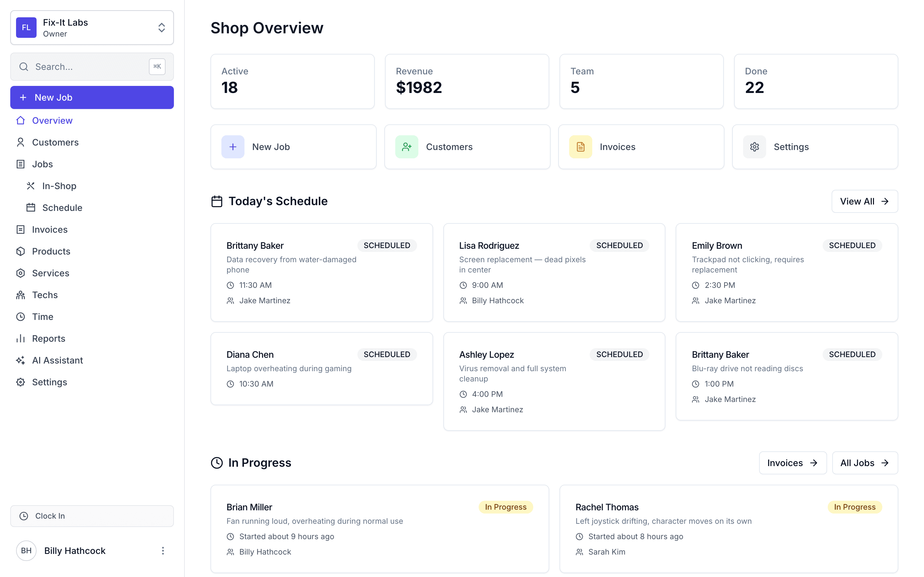Viewport: 924px width, 577px height.
Task: Open All Jobs from In Progress section
Action: pyautogui.click(x=865, y=463)
